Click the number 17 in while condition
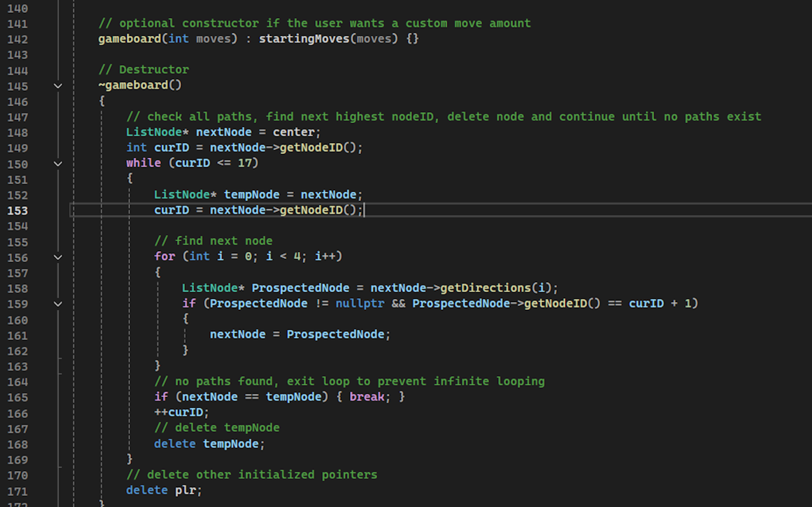 [x=244, y=163]
